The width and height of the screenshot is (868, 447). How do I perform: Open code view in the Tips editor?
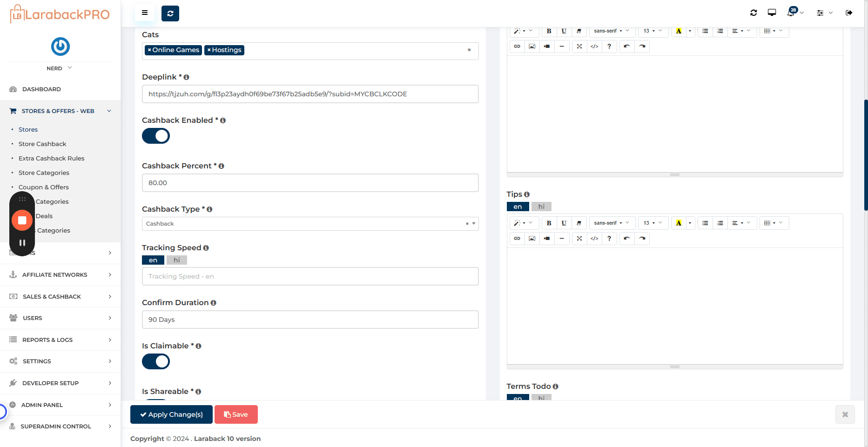tap(594, 239)
